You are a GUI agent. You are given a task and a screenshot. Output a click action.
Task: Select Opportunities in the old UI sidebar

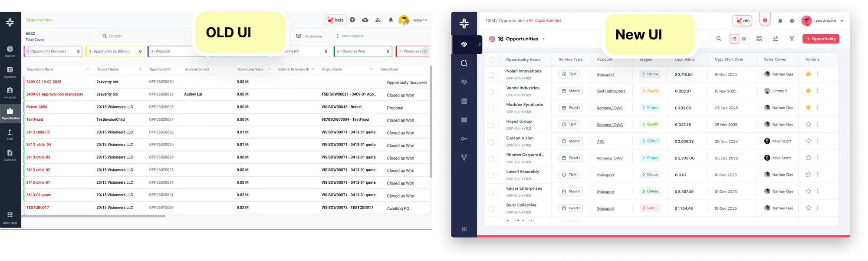(10, 114)
